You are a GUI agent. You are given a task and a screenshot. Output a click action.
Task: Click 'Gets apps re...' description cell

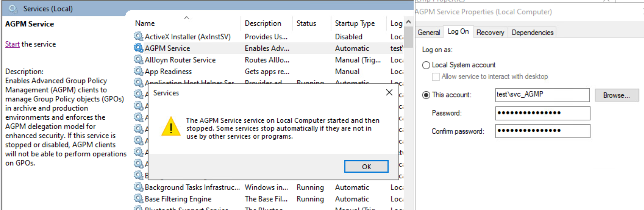[267, 71]
